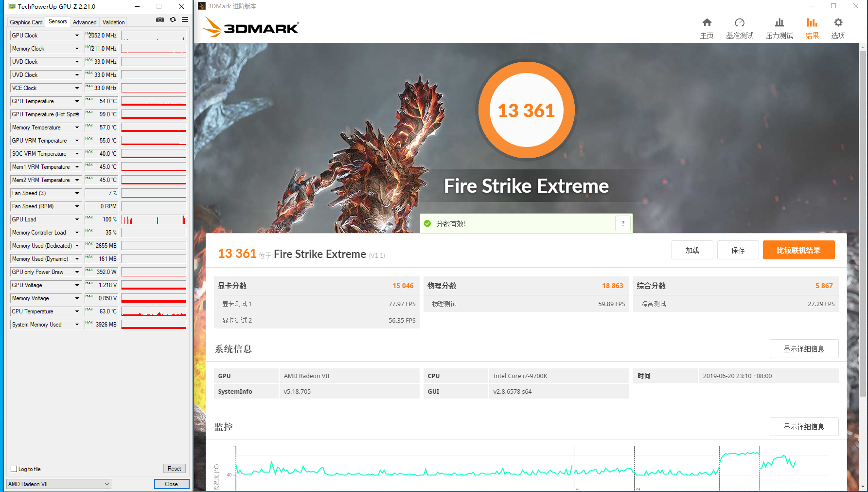This screenshot has width=868, height=492.
Task: Click the Close button in GPU-Z
Action: coord(171,484)
